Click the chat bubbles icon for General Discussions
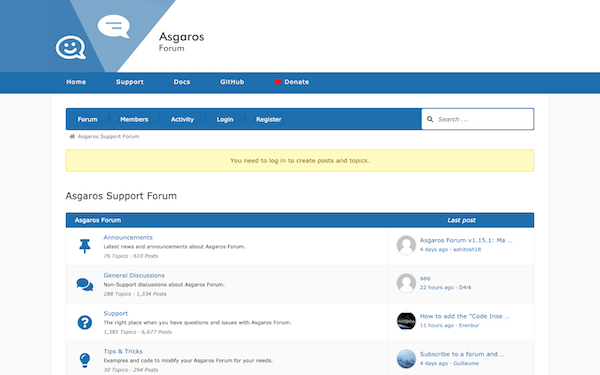Screen dimensions: 600x375 [x=85, y=284]
